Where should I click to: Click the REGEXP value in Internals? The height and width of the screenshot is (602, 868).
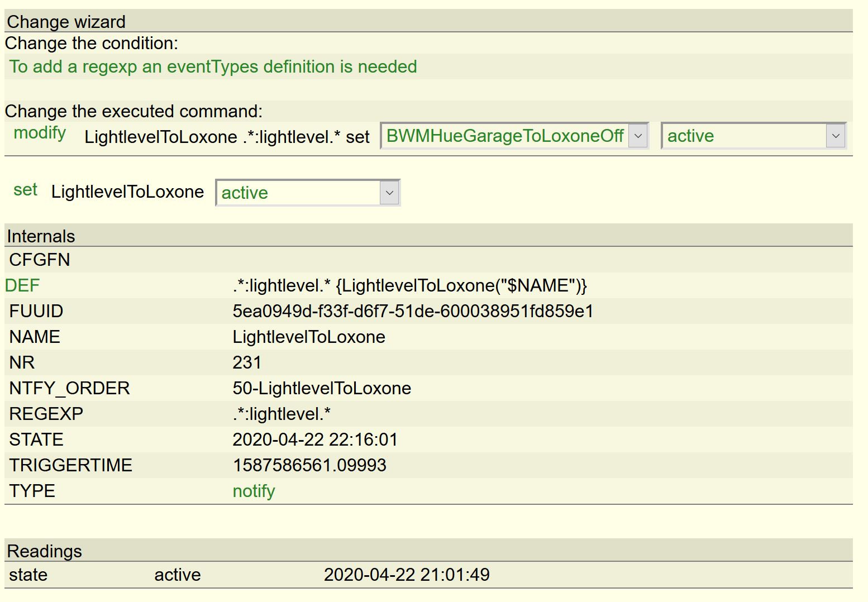(x=282, y=414)
